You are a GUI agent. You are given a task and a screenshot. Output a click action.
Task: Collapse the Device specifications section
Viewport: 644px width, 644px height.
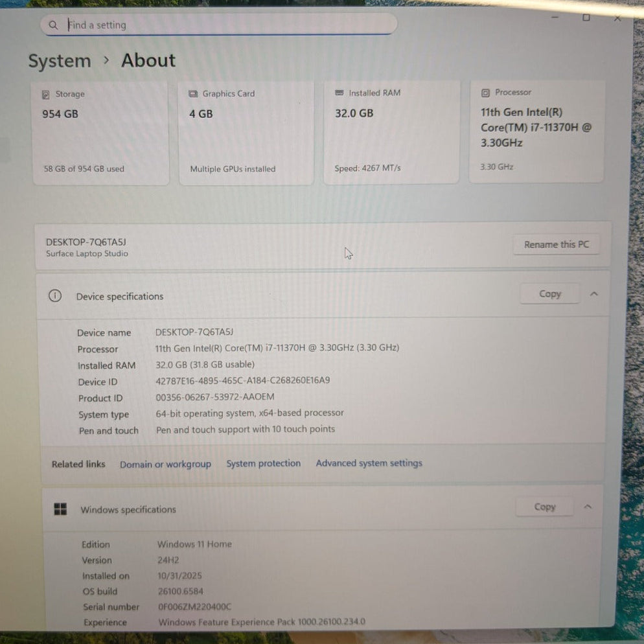pyautogui.click(x=594, y=293)
